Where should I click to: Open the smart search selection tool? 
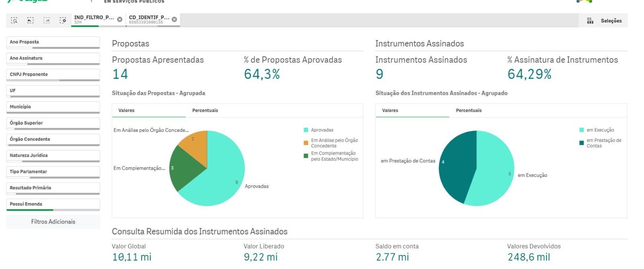point(14,20)
